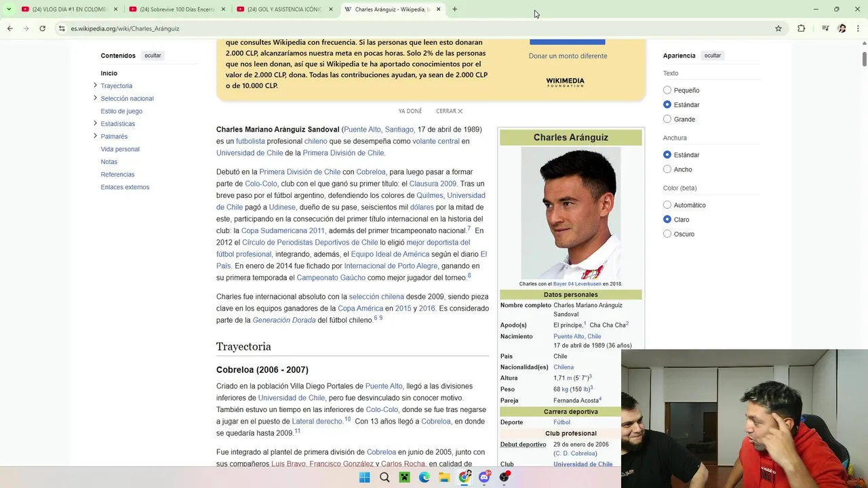The width and height of the screenshot is (868, 488).
Task: Open the tab search dropdown arrow
Action: pyautogui.click(x=8, y=9)
